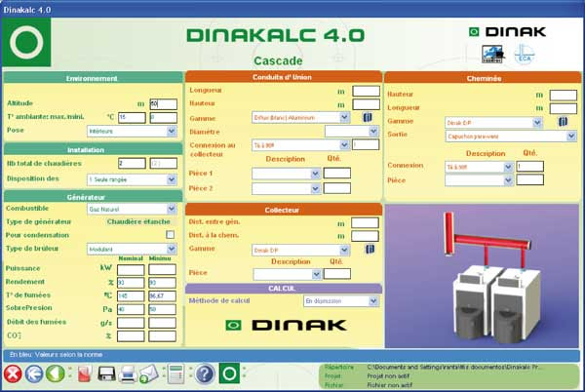This screenshot has height=392, width=585.
Task: Run calculation with the calculator icon
Action: point(175,373)
